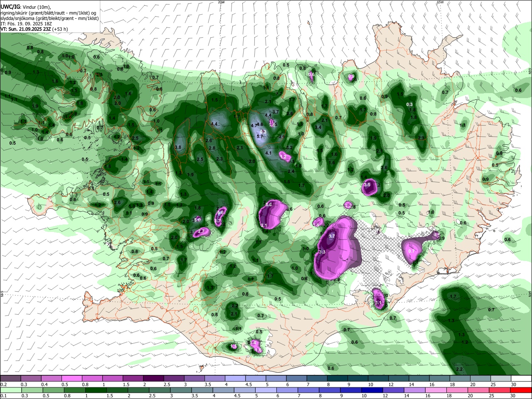This screenshot has height=399, width=532.
Task: Click the 'rigning/skúrir' legend description line
Action: tap(48, 12)
